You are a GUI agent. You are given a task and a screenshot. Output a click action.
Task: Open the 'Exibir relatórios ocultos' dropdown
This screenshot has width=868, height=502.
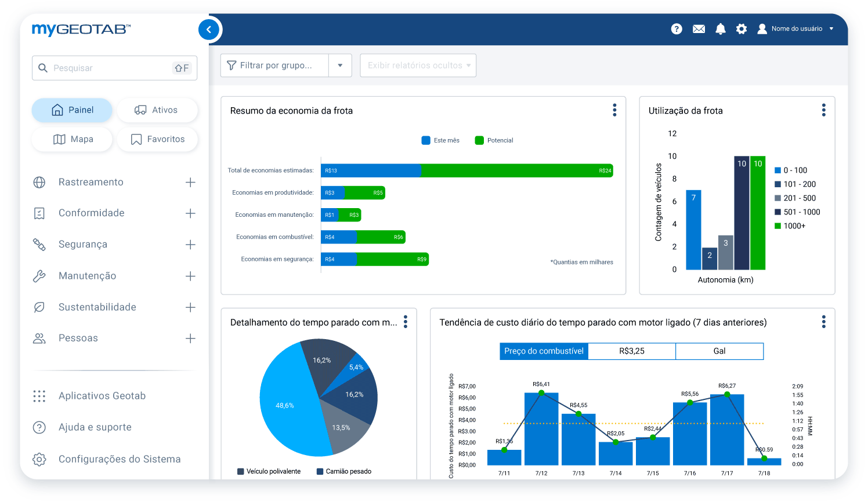point(418,65)
